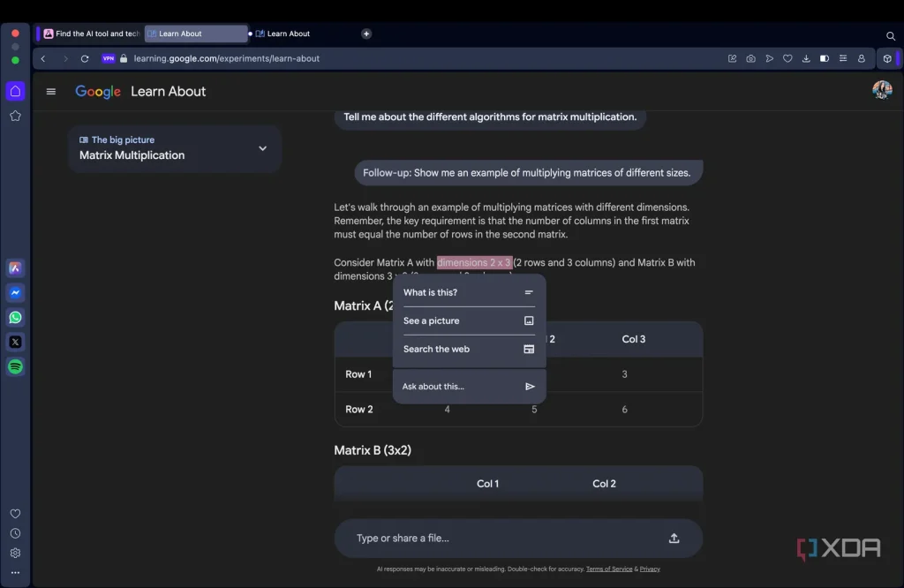This screenshot has width=904, height=588.
Task: Click the upload file icon in prompt box
Action: pos(674,539)
